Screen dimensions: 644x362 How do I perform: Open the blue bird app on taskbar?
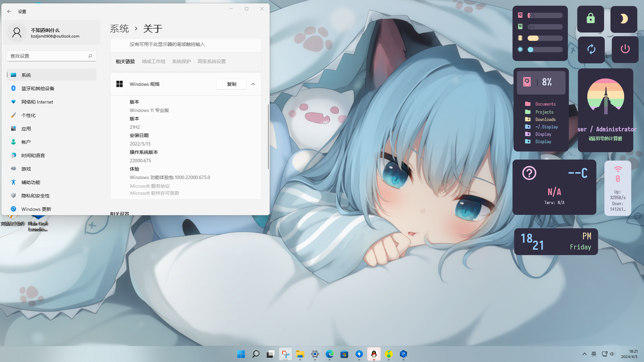pos(359,354)
